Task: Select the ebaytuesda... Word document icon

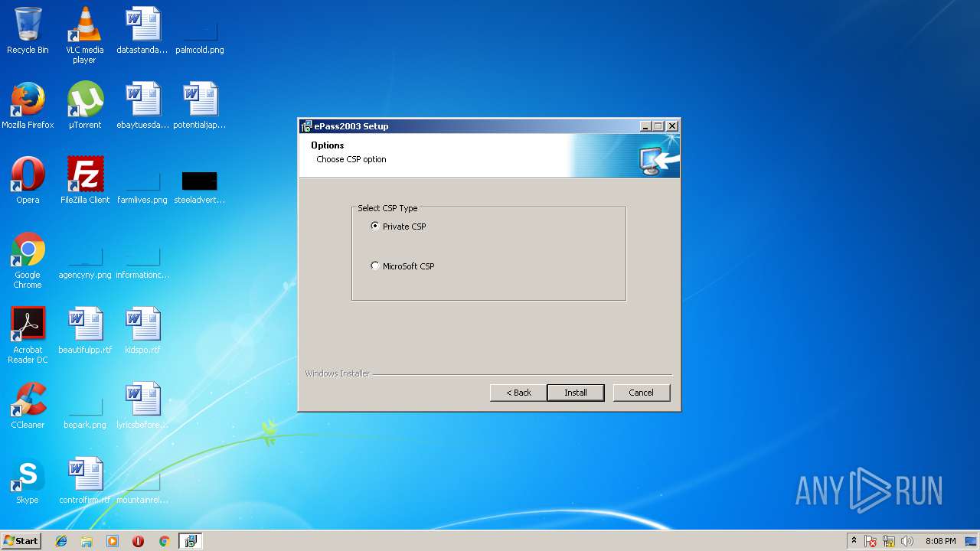Action: (142, 106)
